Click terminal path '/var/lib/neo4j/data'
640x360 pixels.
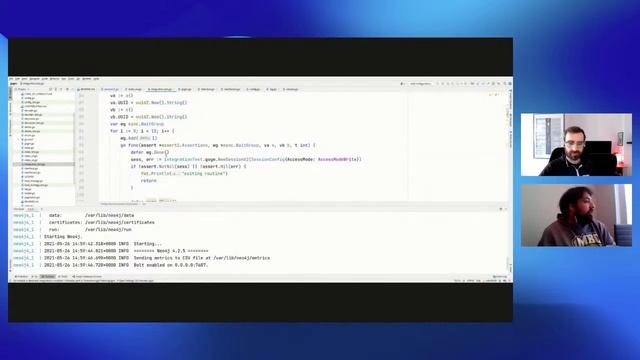pos(109,215)
